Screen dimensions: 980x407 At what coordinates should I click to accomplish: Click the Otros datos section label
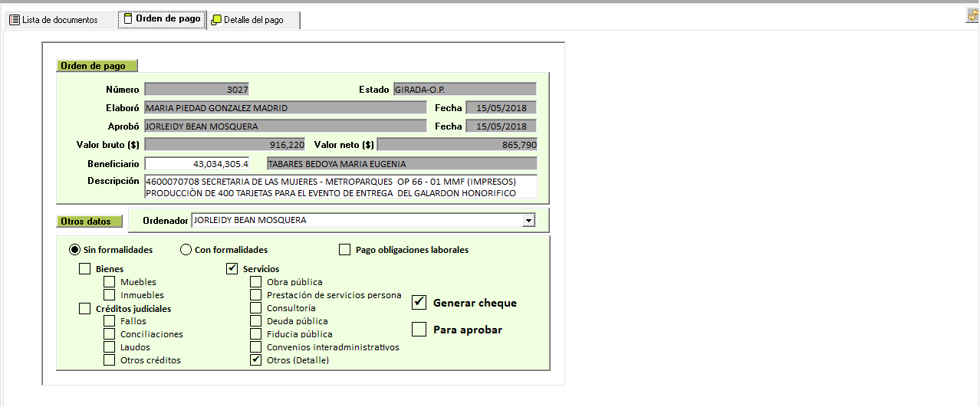coord(89,222)
